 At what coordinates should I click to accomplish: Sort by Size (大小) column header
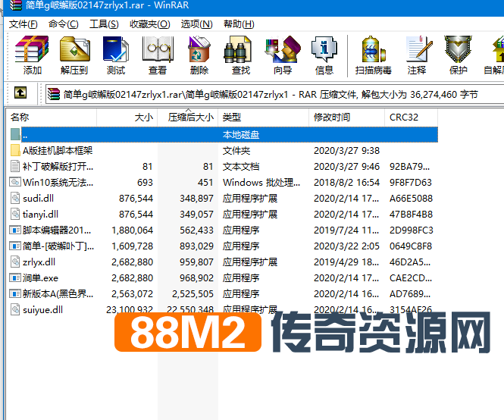127,118
